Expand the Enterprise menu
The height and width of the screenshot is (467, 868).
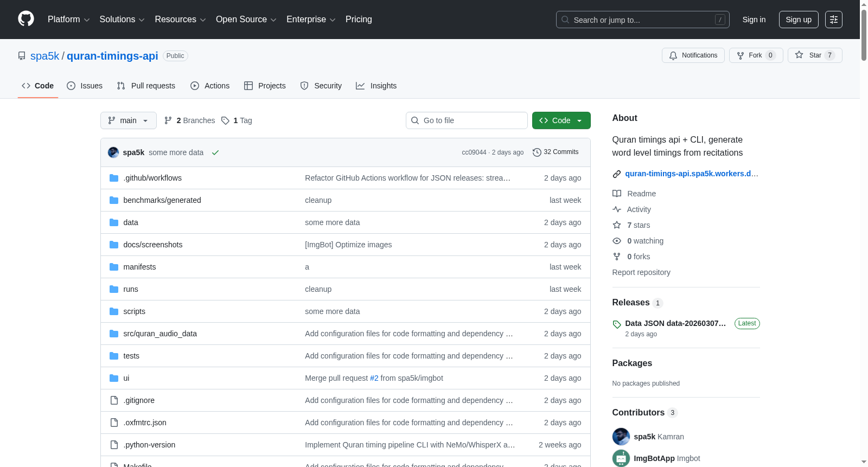(x=311, y=20)
